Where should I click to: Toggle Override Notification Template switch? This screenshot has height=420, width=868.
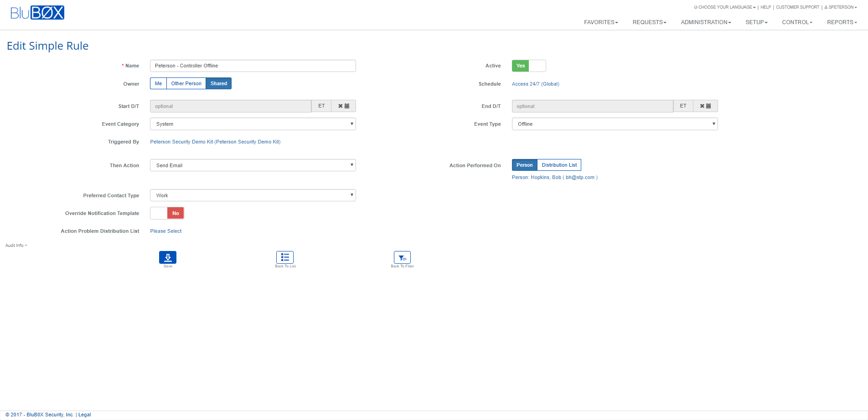click(x=167, y=213)
